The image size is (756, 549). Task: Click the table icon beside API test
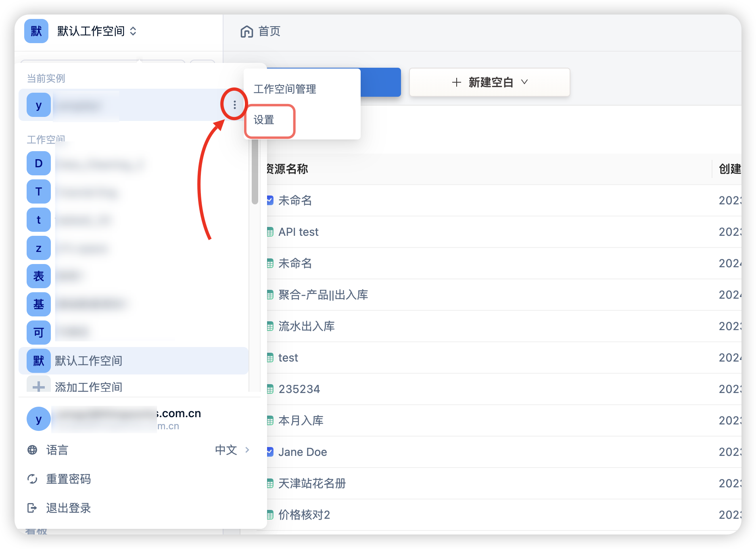(270, 232)
